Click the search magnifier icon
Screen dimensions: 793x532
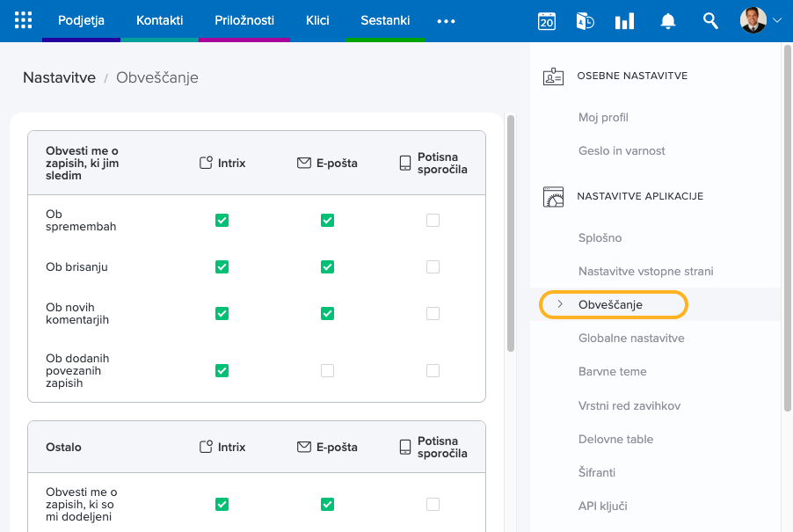pyautogui.click(x=710, y=21)
